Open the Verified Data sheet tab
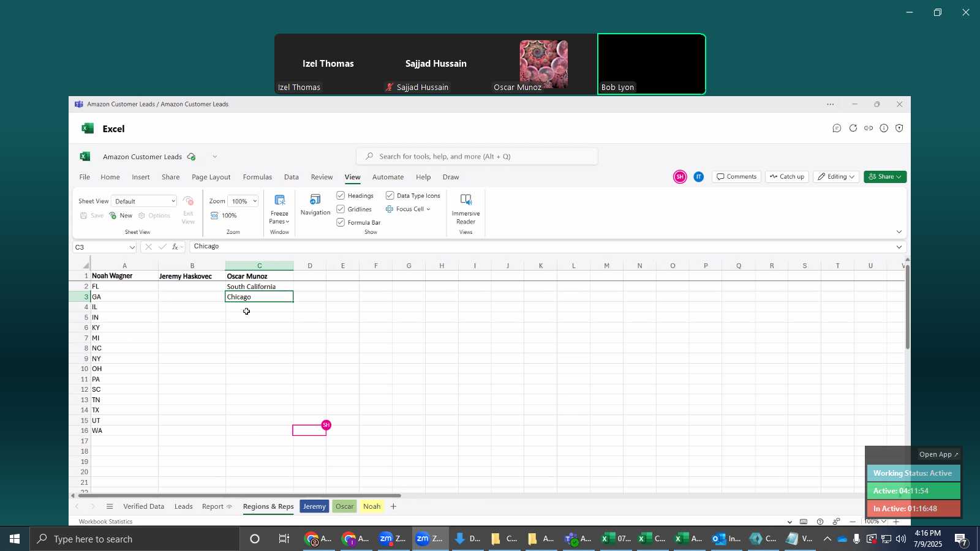The image size is (980, 551). coord(144,506)
